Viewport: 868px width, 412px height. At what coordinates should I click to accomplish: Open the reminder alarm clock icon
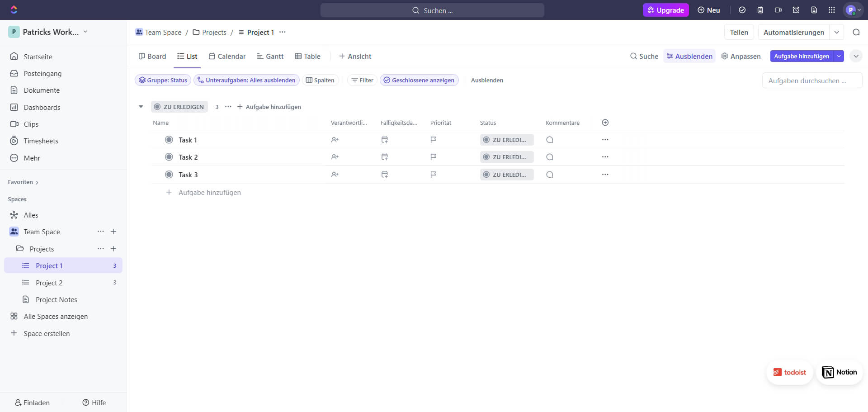796,10
